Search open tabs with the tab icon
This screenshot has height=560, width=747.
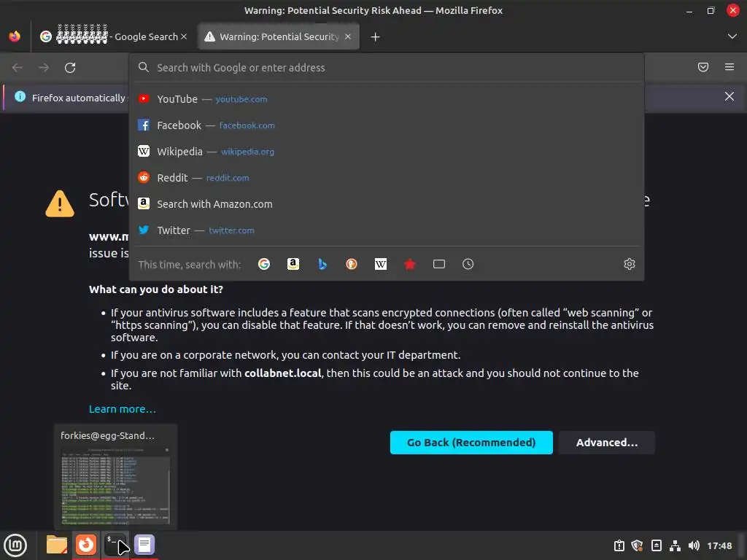438,264
